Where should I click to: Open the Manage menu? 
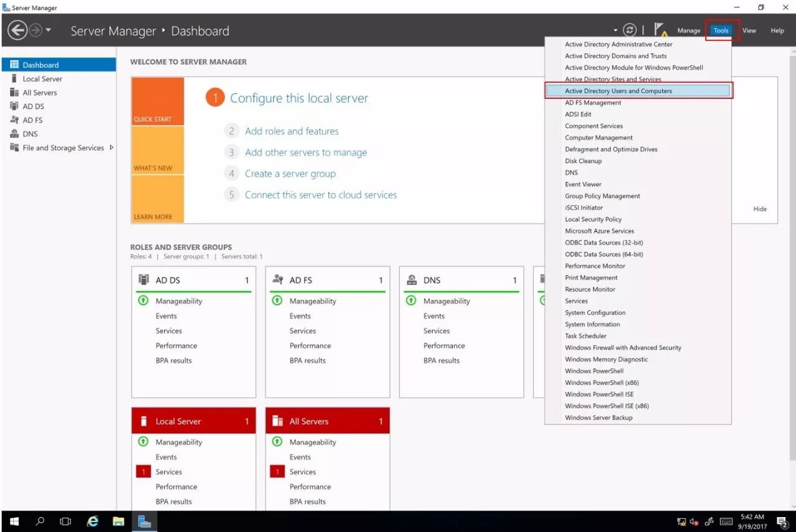[x=688, y=30]
